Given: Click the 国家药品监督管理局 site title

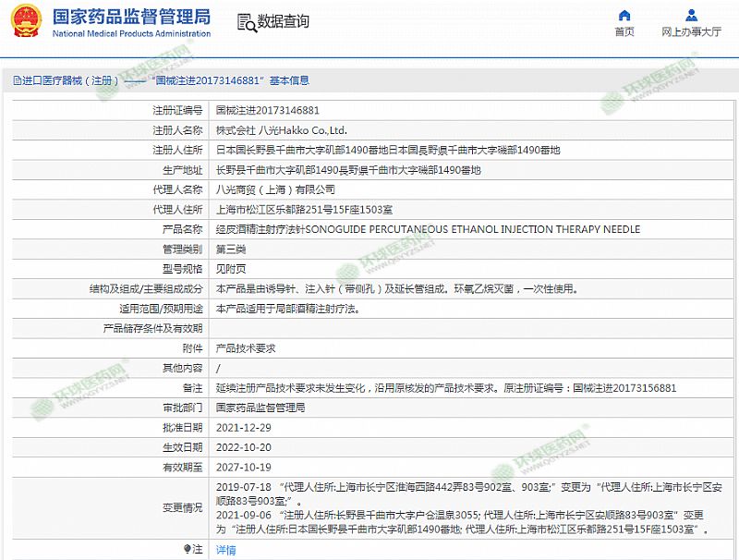Looking at the screenshot, I should pos(131,17).
